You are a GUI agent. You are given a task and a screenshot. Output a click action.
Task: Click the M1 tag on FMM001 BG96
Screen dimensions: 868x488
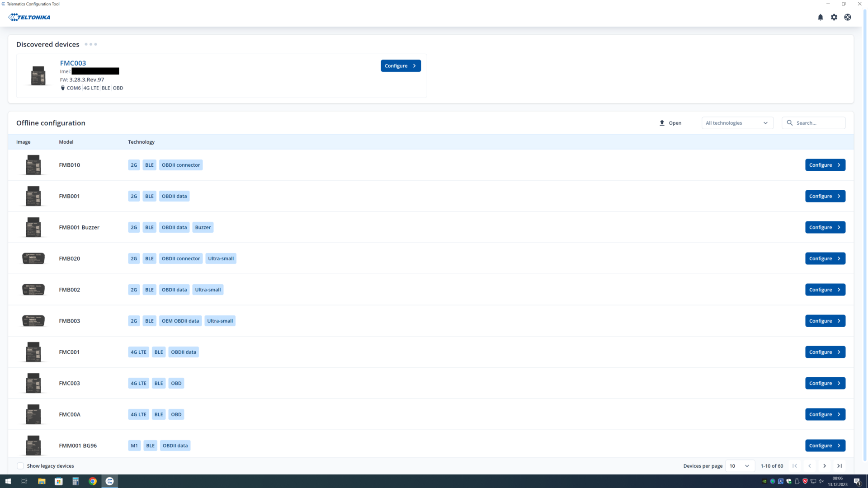134,446
